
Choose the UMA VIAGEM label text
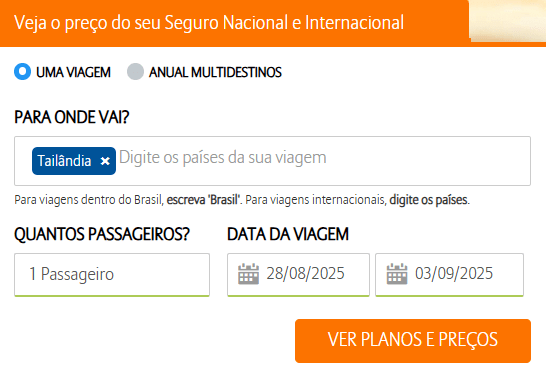click(x=73, y=72)
